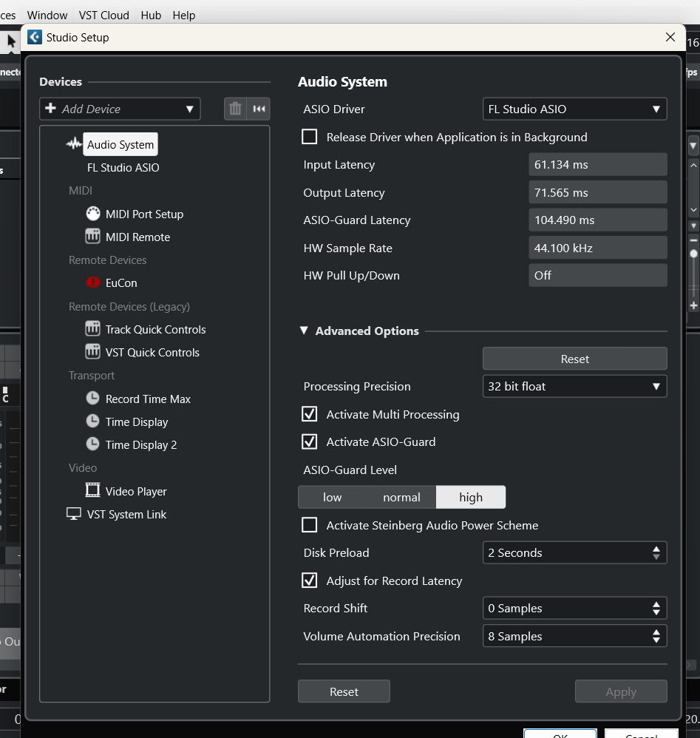700x738 pixels.
Task: Click the red EuCon warning icon
Action: point(93,282)
